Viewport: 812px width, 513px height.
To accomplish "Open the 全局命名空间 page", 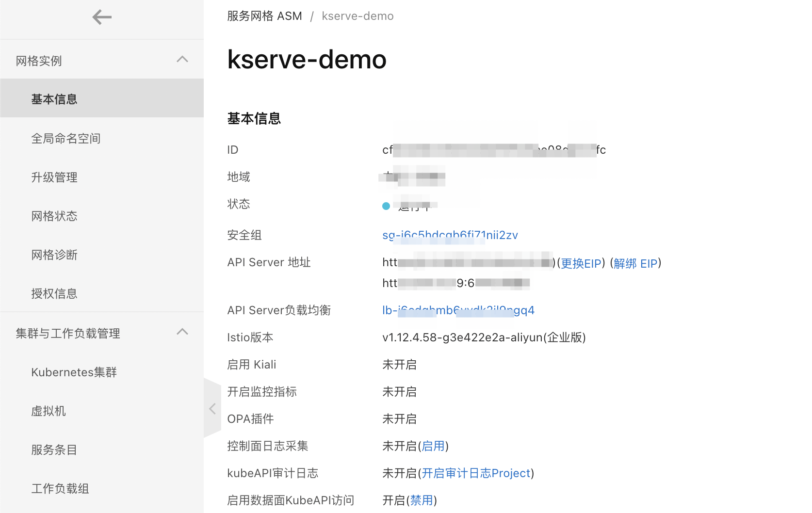I will (x=66, y=138).
